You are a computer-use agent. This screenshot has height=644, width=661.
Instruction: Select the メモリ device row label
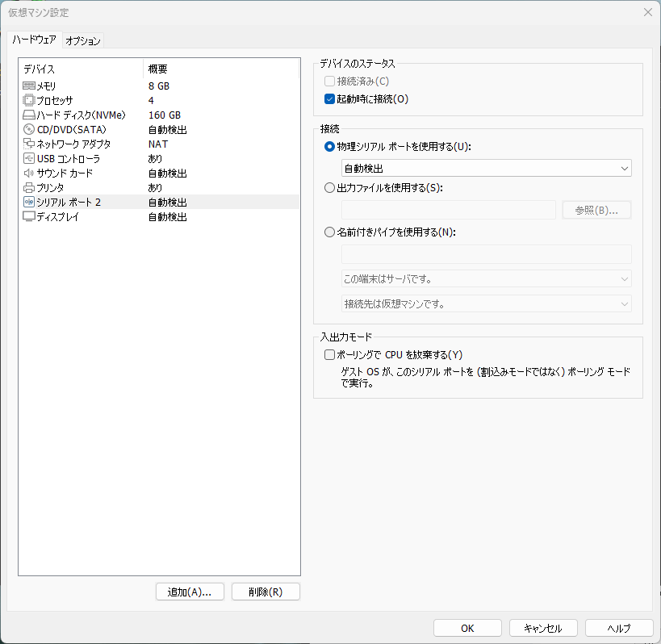46,86
